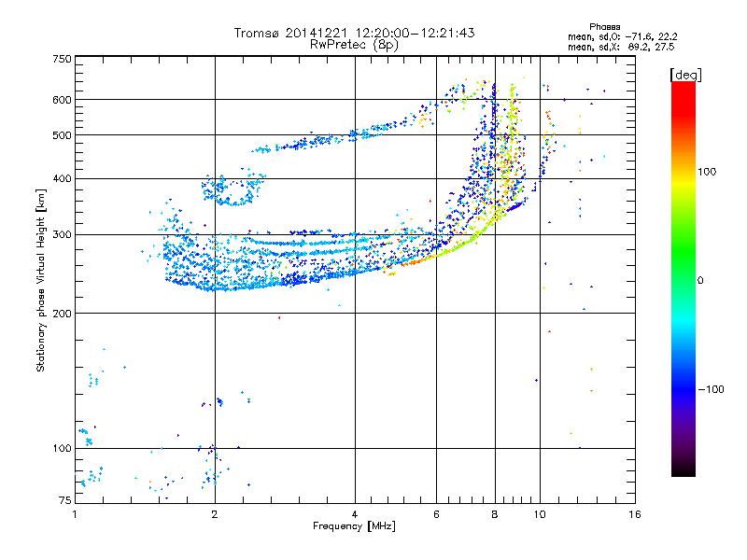Image resolution: width=747 pixels, height=560 pixels.
Task: Click the y-axis '400' tick label
Action: pyautogui.click(x=62, y=179)
